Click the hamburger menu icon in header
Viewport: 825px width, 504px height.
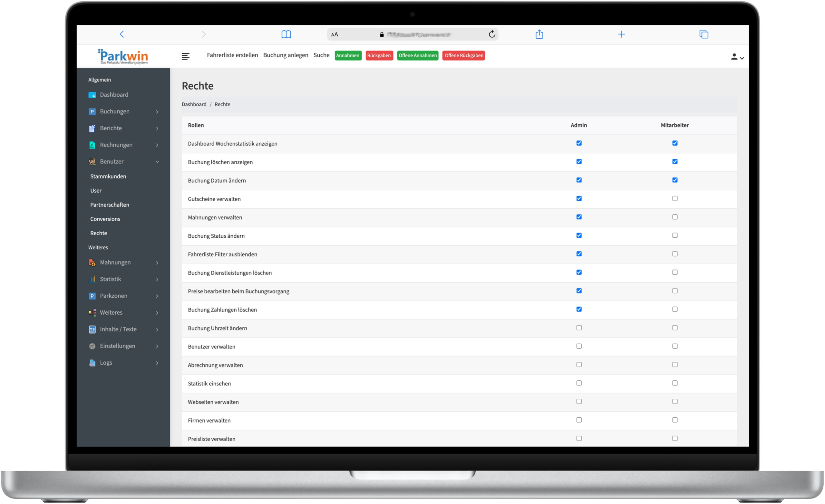(x=186, y=56)
